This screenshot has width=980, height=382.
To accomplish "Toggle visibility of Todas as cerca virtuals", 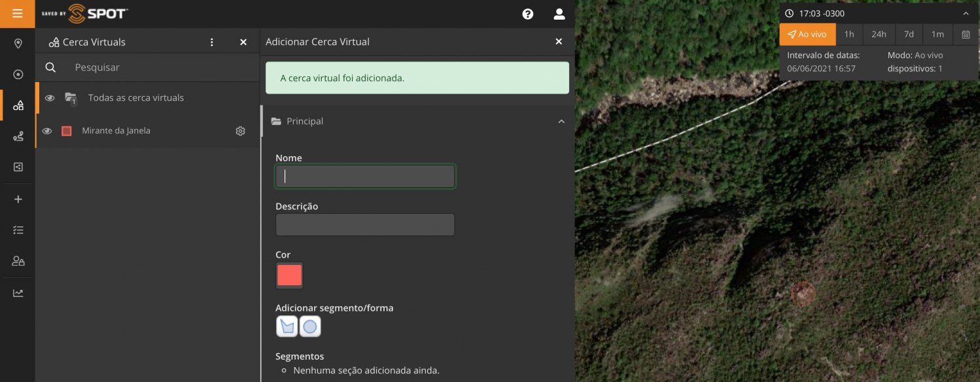I will [49, 98].
